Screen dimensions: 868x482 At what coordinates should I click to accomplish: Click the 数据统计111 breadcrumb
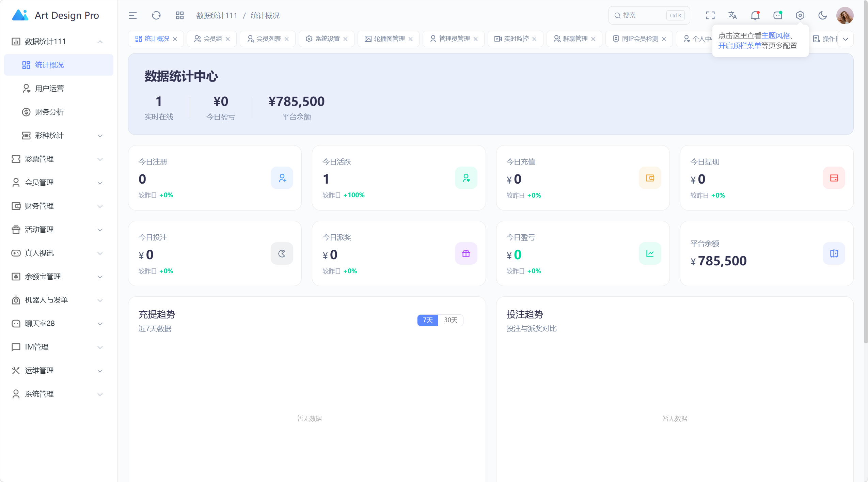[x=217, y=16]
